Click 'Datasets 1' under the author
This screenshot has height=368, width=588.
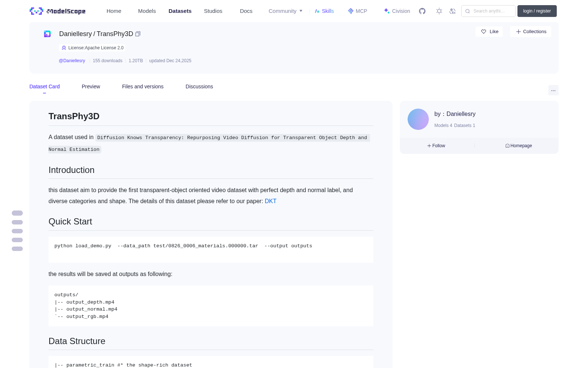pos(465,125)
